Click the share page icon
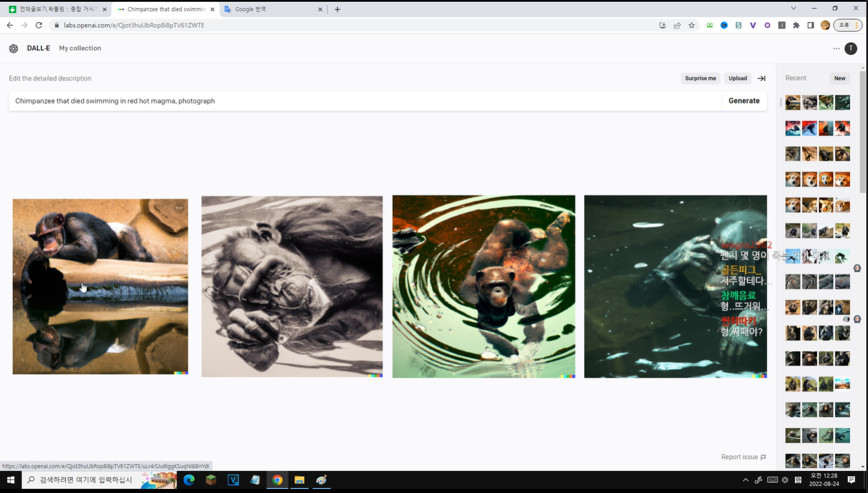 pyautogui.click(x=677, y=25)
